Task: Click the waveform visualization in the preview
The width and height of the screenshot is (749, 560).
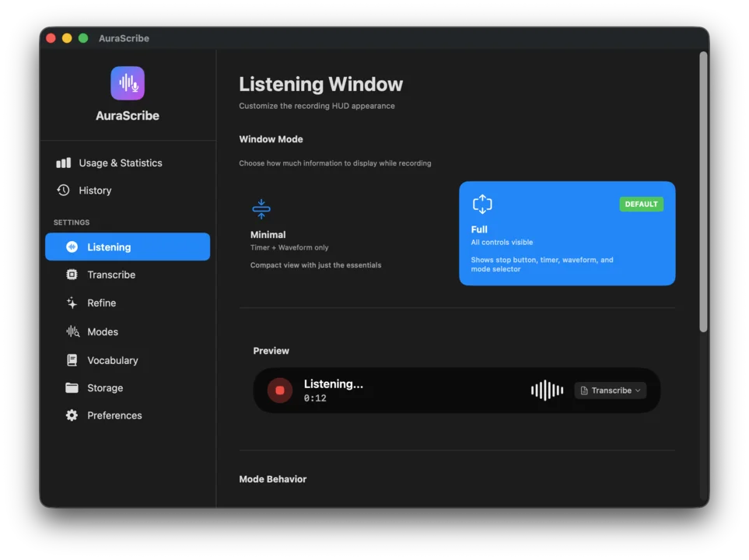Action: [546, 390]
